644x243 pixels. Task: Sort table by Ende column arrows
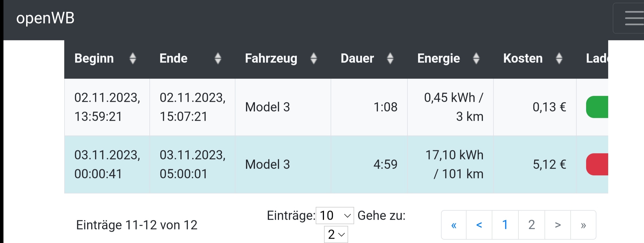[218, 59]
